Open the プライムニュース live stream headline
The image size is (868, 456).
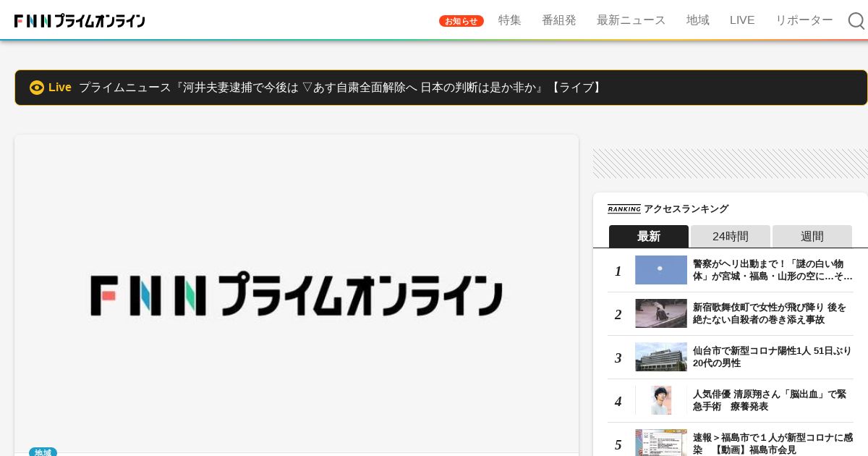pyautogui.click(x=341, y=88)
